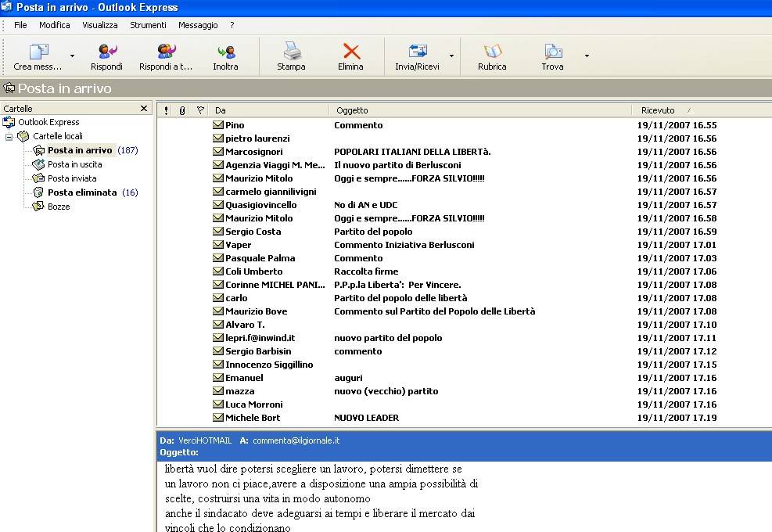Select message 'Il nuovo partito di Berlusconi'
The image size is (772, 532).
tap(465, 165)
